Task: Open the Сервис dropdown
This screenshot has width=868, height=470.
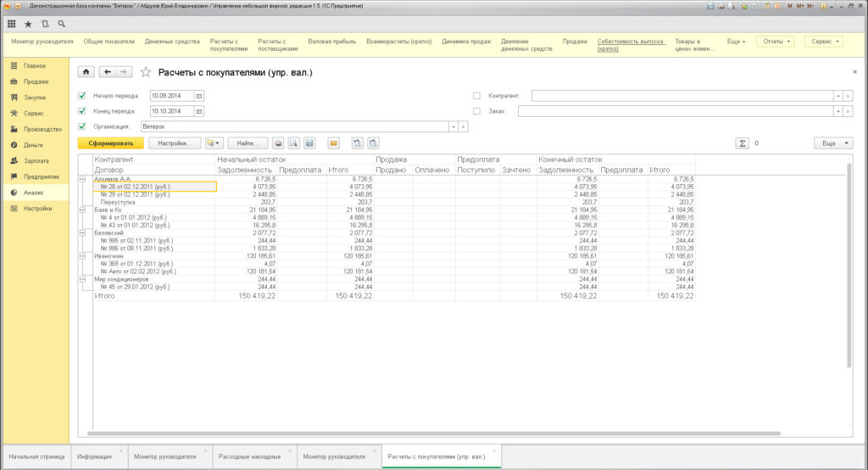Action: coord(825,42)
